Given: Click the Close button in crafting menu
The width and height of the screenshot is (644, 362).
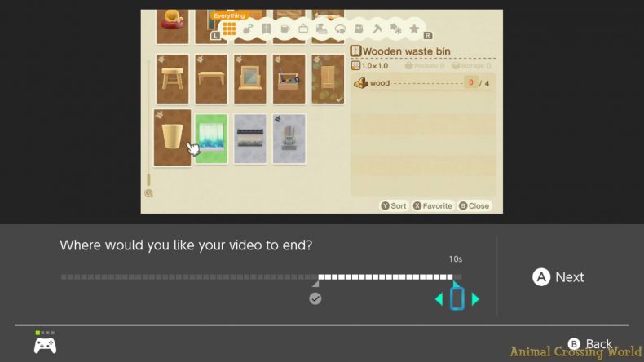Looking at the screenshot, I should pos(474,205).
